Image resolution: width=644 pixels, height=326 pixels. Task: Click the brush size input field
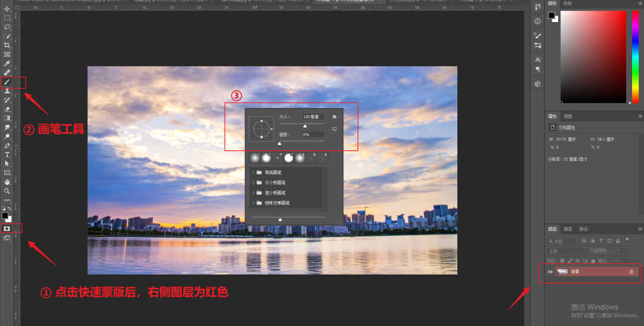(x=313, y=117)
